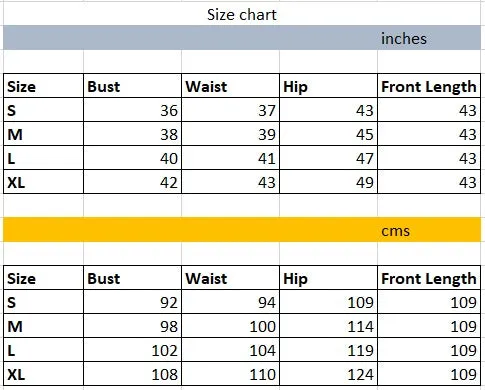Image resolution: width=485 pixels, height=390 pixels.
Task: Click the cms label in orange band
Action: click(x=395, y=230)
